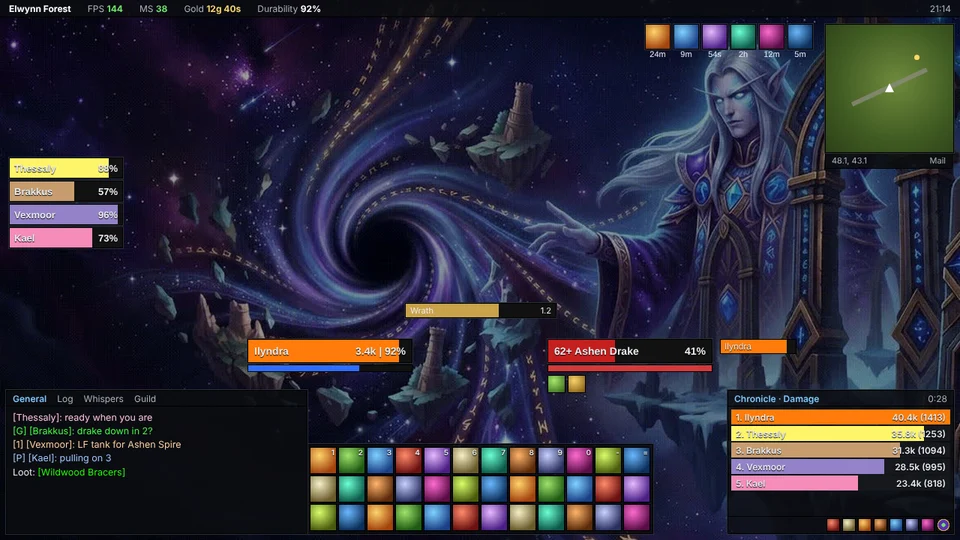Activate the lavender ability on keybind 9
The height and width of the screenshot is (540, 960).
[551, 460]
